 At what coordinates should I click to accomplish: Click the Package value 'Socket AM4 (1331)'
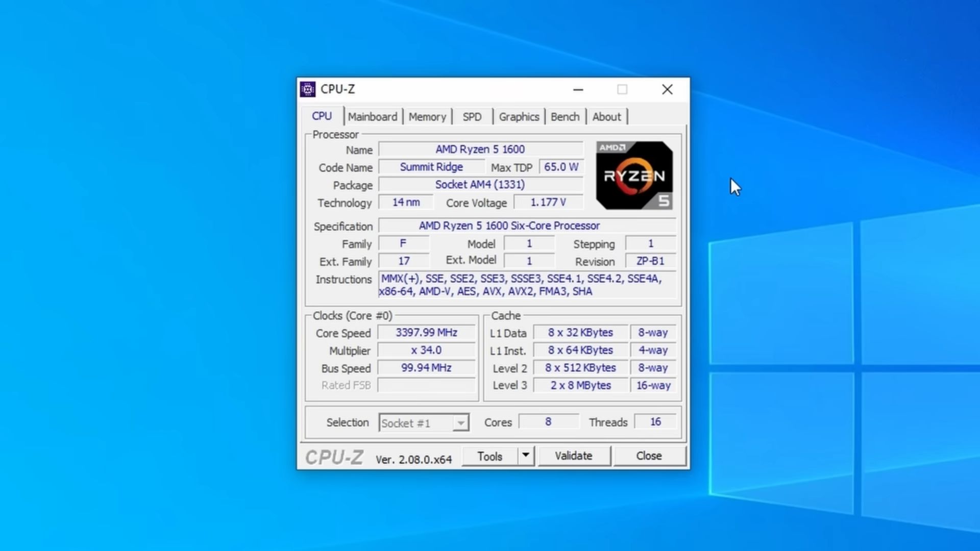pos(480,185)
